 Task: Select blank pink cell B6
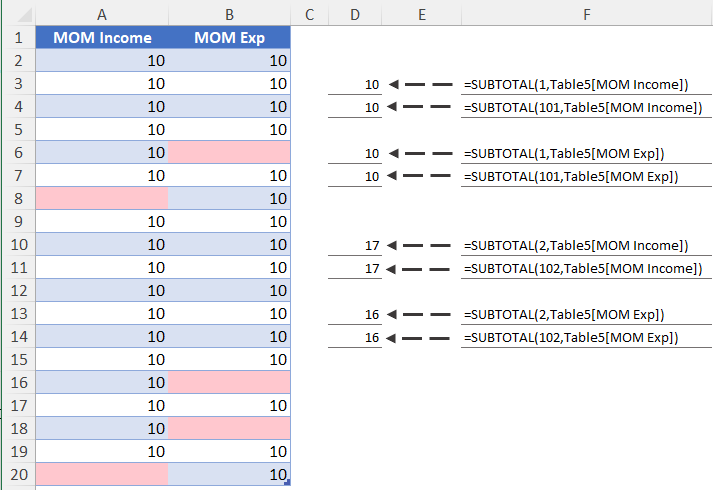coord(229,152)
